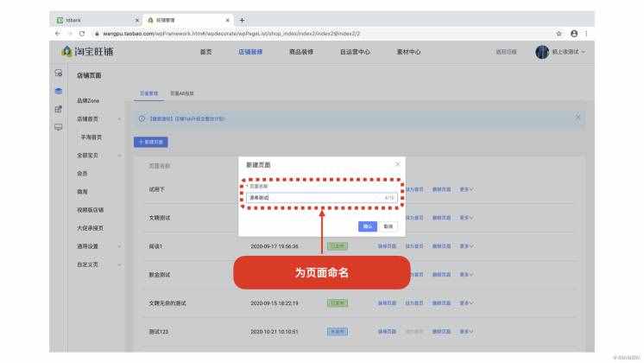Click the browser back arrow
The height and width of the screenshot is (363, 644).
[58, 34]
